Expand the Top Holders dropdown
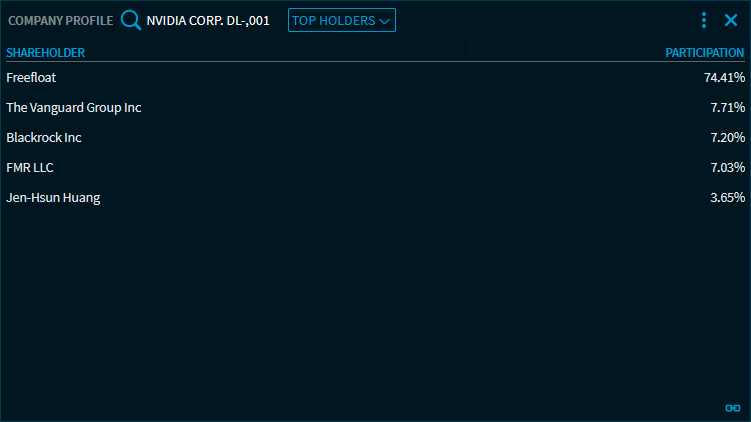Screen dimensions: 751x422 (341, 20)
